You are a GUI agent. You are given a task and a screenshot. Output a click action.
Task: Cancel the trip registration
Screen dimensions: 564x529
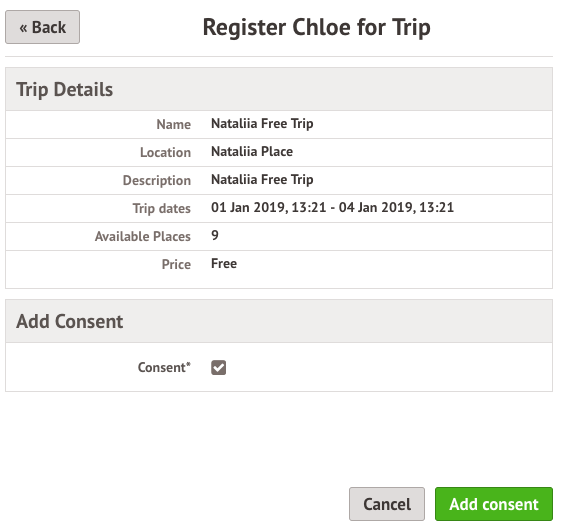click(x=387, y=504)
